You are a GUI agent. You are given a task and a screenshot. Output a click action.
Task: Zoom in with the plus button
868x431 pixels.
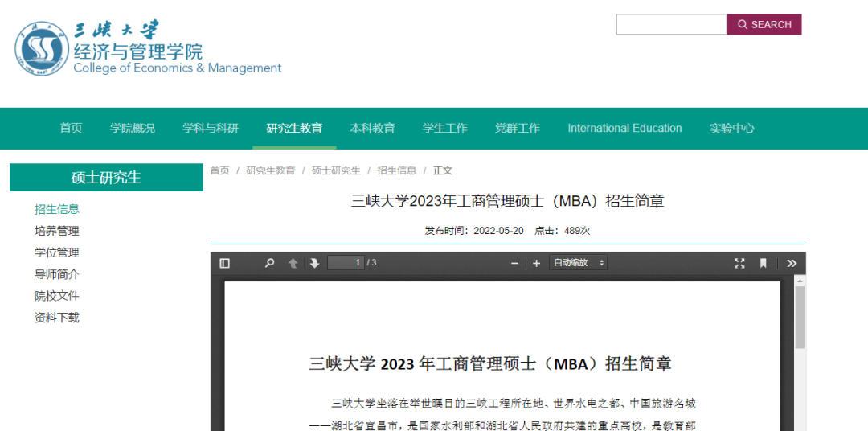tap(536, 263)
